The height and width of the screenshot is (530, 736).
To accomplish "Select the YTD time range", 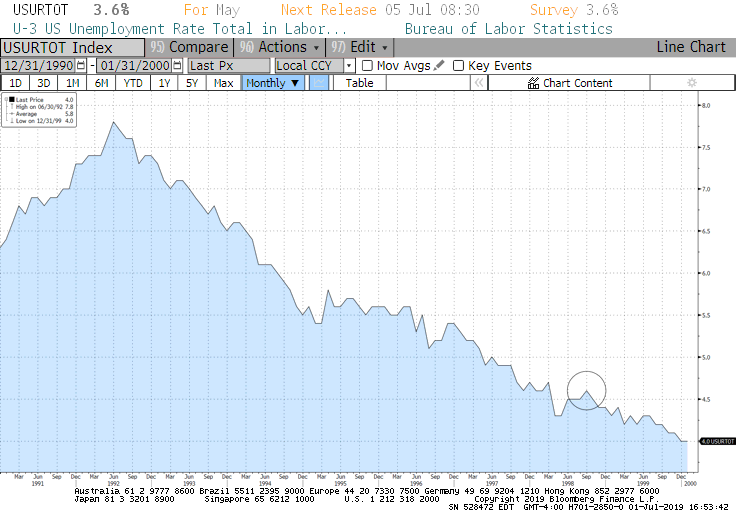I will [x=132, y=83].
